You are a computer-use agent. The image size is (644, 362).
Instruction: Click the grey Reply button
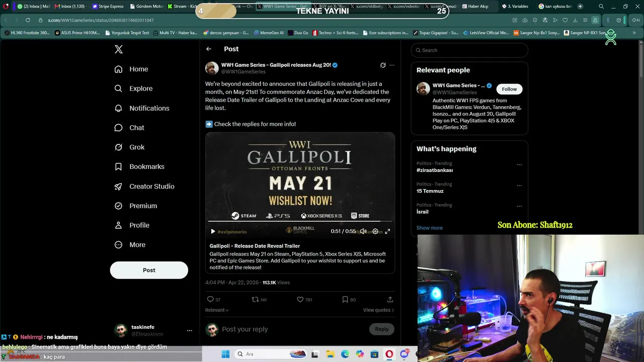[382, 329]
